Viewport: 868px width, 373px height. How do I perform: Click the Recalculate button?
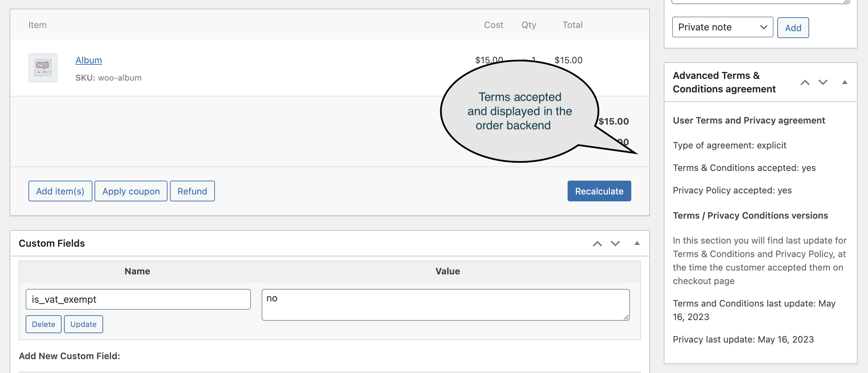coord(599,191)
